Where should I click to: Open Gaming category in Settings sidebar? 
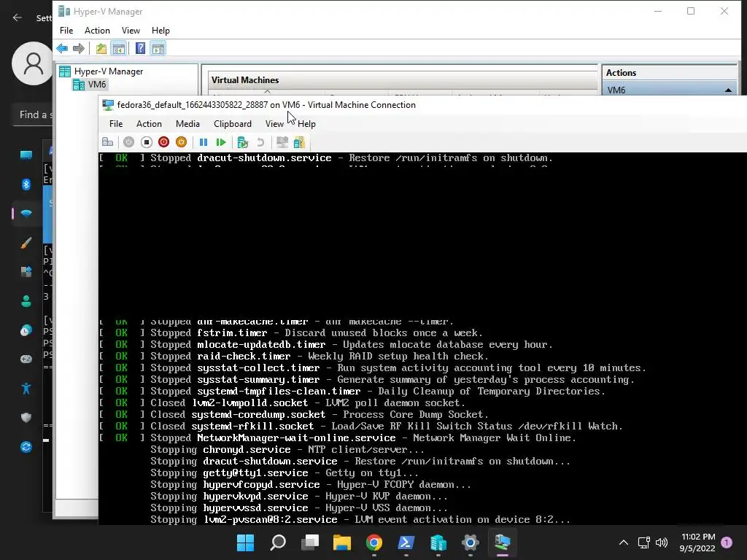tap(26, 359)
